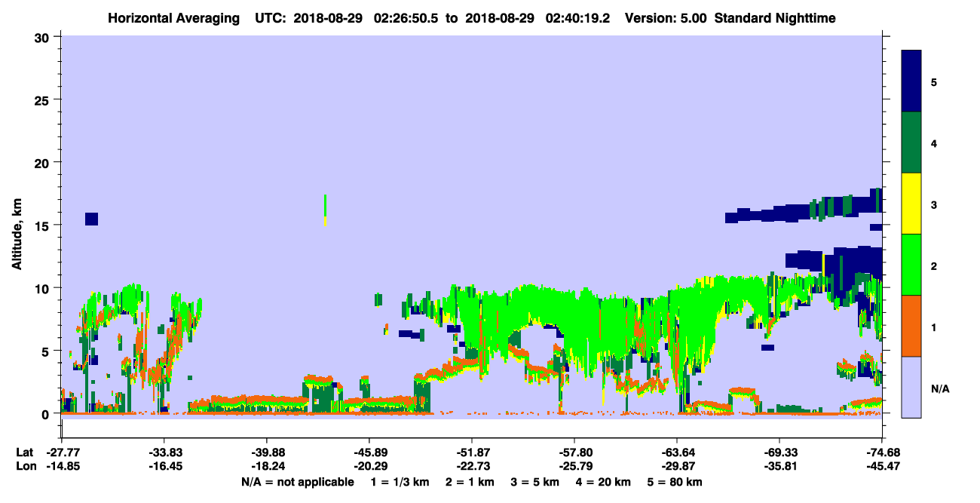Click legend text 'N/A = not applicable'
Screen dimensions: 980x503
(x=298, y=482)
